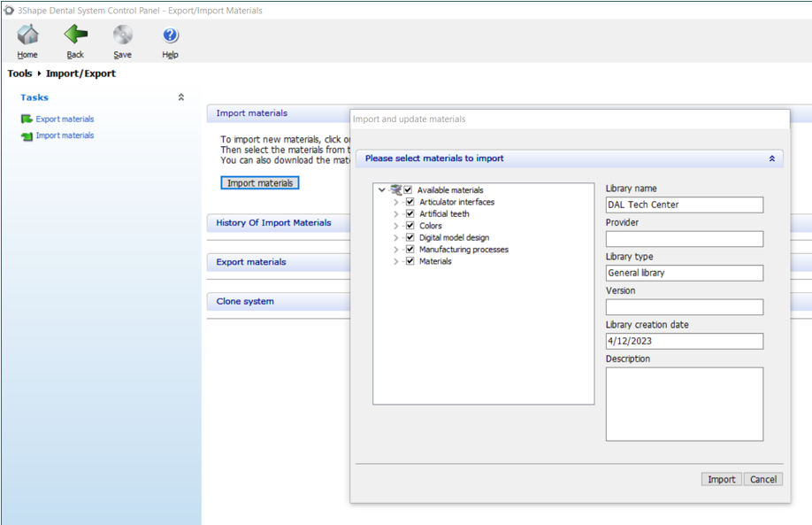Uncheck the Available materials checkbox

408,189
